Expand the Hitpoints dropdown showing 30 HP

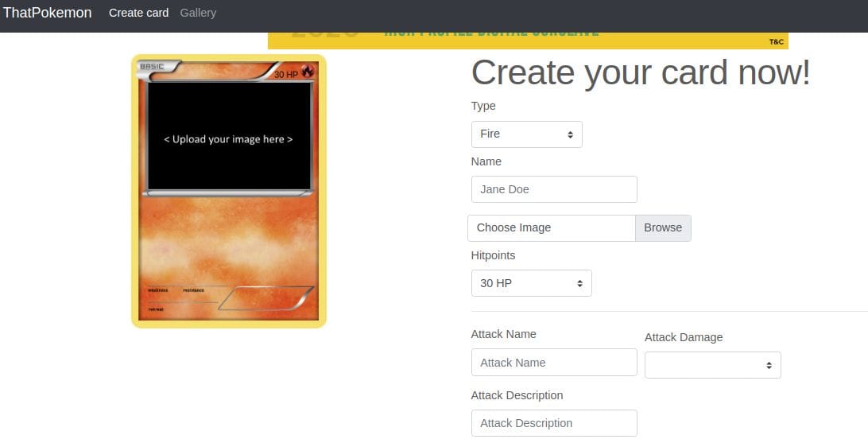coord(532,283)
